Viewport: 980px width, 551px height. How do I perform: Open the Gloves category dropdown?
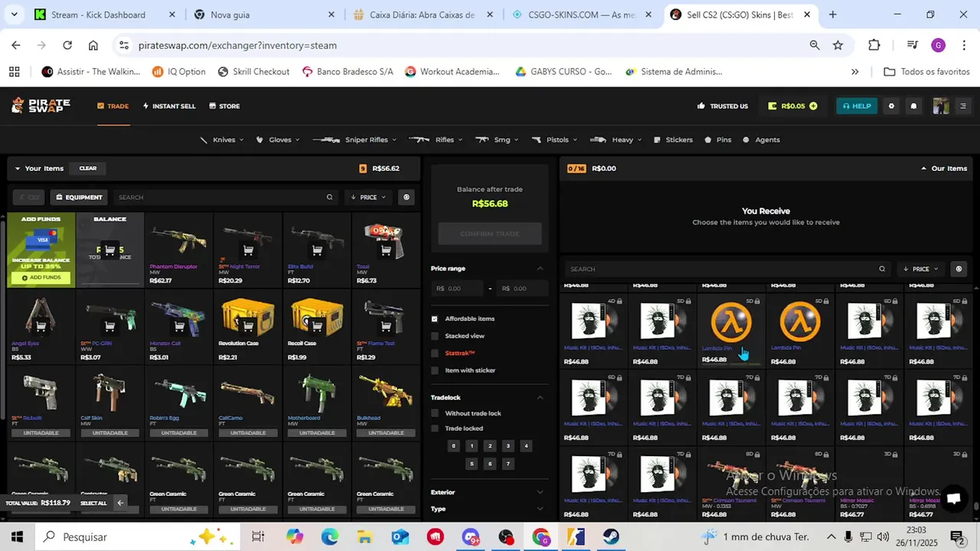tap(277, 140)
